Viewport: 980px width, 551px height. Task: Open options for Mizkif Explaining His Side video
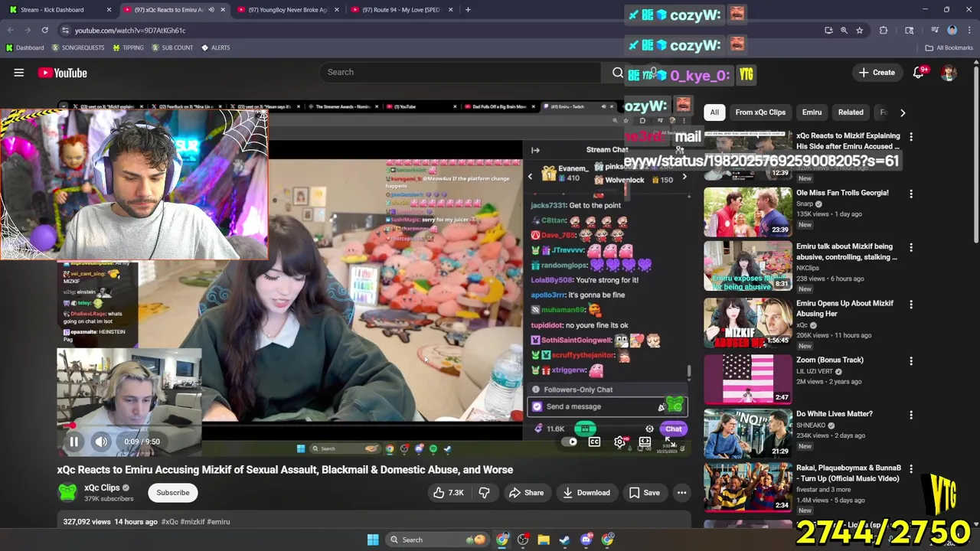[x=911, y=137]
